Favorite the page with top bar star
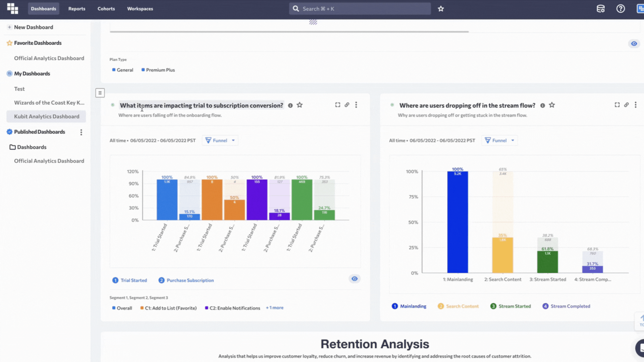 [441, 9]
